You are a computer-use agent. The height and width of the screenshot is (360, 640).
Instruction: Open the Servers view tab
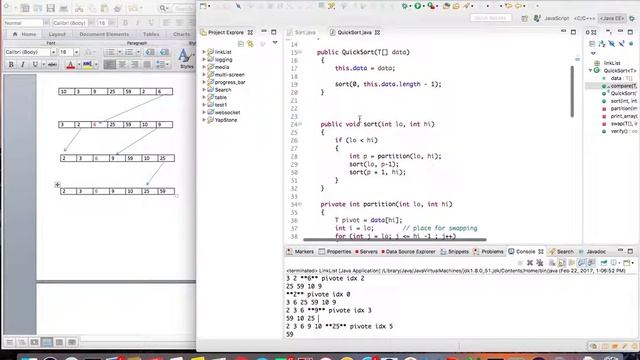coord(367,251)
